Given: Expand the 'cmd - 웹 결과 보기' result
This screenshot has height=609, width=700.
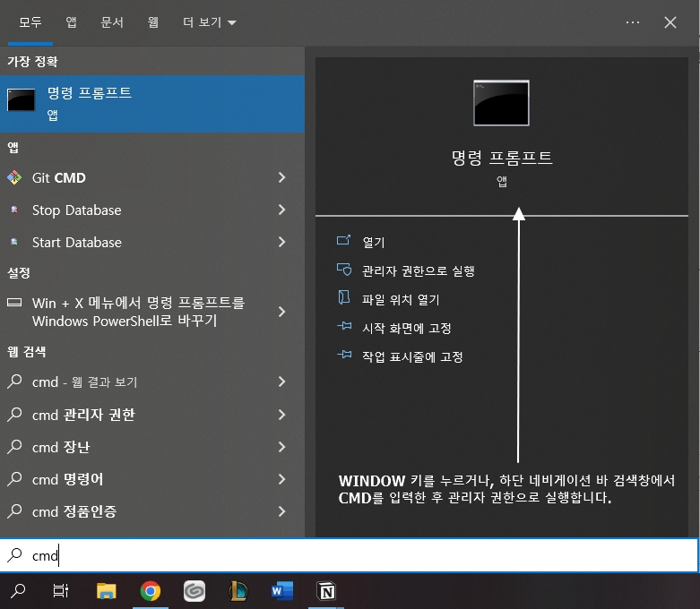Looking at the screenshot, I should pos(281,382).
